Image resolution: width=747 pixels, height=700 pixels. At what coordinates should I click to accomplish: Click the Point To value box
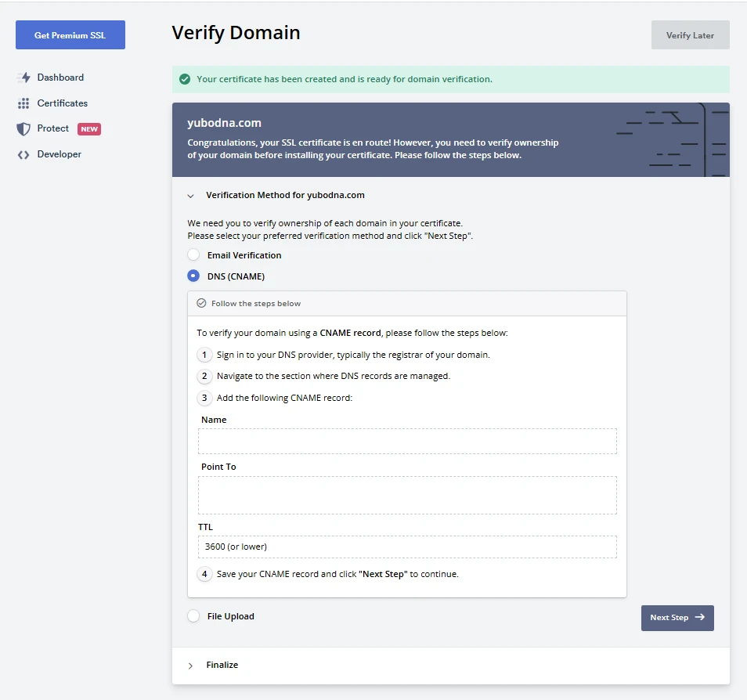pos(406,495)
